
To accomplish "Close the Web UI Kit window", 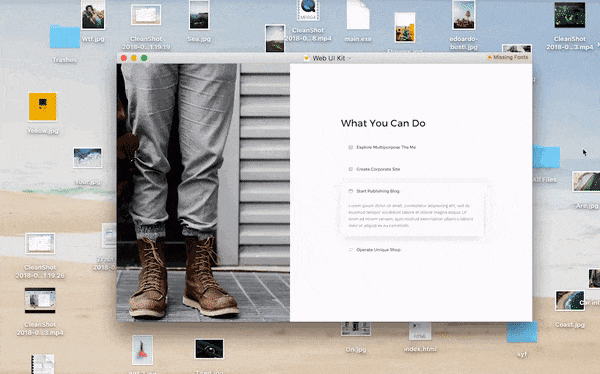I will [124, 58].
